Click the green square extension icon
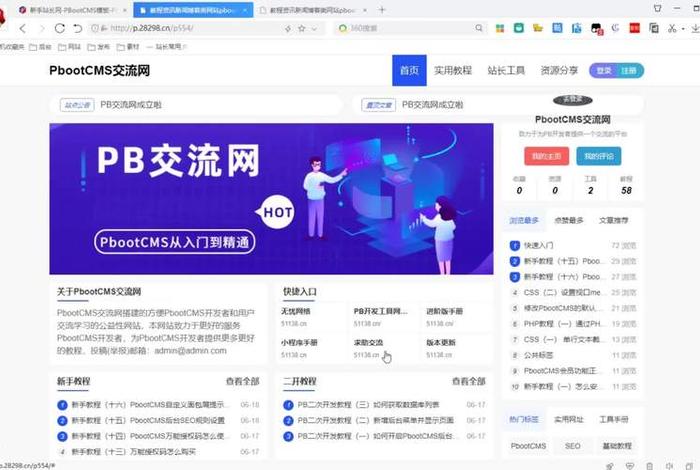This screenshot has height=470, width=700. (x=519, y=28)
